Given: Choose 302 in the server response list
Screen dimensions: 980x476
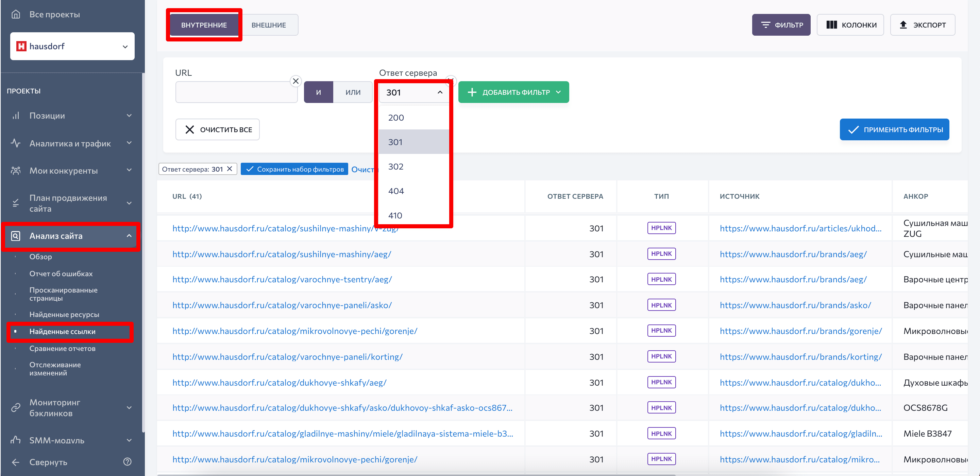Looking at the screenshot, I should point(414,166).
